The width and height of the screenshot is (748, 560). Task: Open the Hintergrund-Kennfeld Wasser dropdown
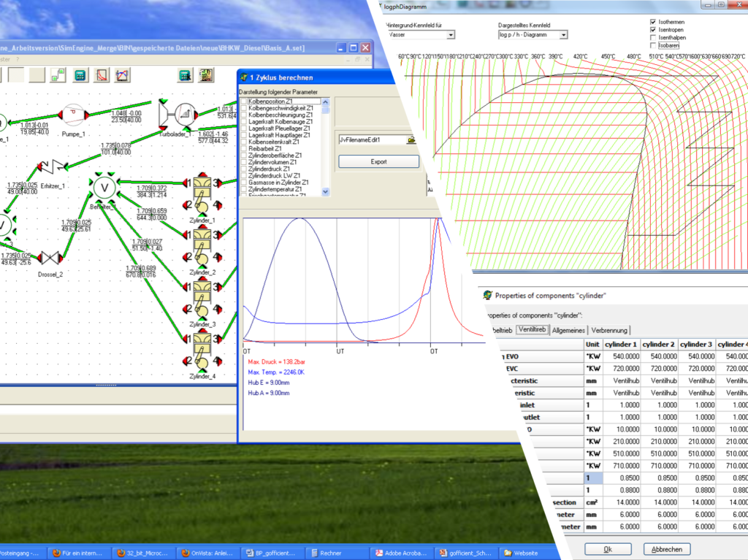tap(450, 35)
